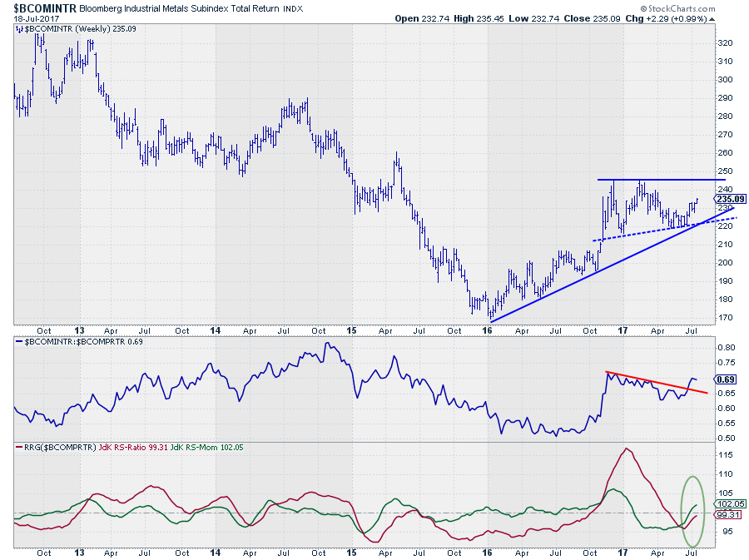Click the red 99.31 RS-Ratio value tag
This screenshot has height=560, width=749.
coord(728,514)
